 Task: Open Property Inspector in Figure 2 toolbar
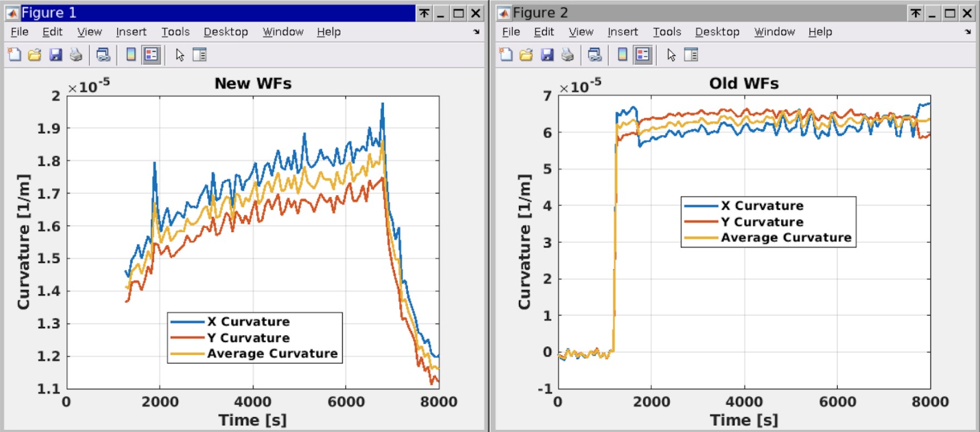691,55
